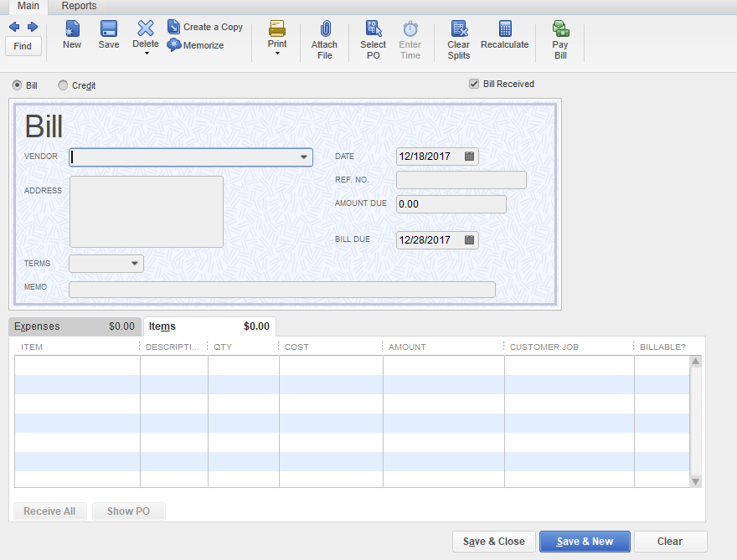Viewport: 737px width, 560px height.
Task: Go to next bill with right arrow
Action: click(33, 27)
